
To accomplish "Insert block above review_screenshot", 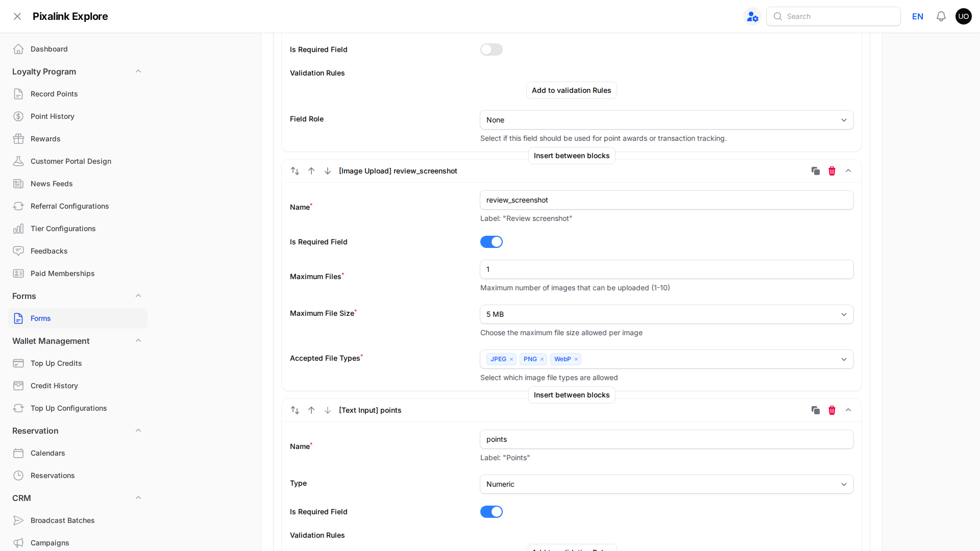I will [x=572, y=156].
